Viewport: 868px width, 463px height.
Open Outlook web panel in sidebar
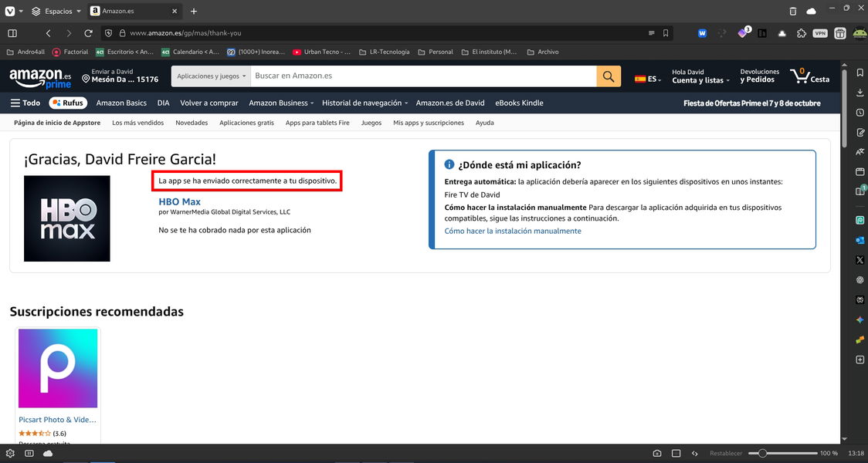click(860, 240)
